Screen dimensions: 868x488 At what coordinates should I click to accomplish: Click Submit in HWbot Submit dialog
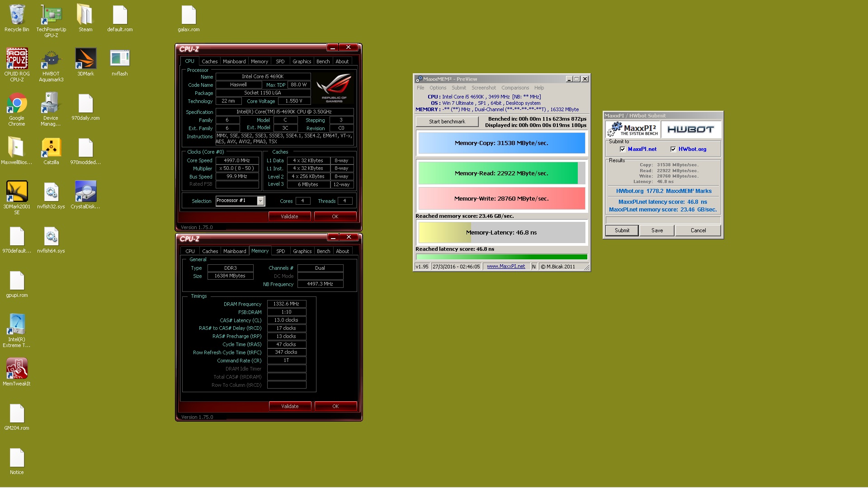coord(622,230)
